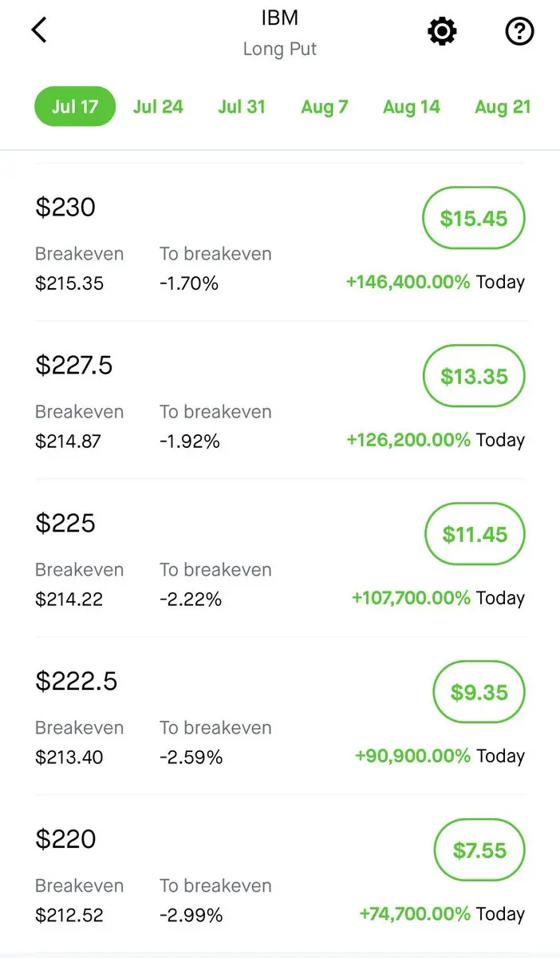Choose the Aug 14 expiration date
Screen dimensions: 560x958
[x=412, y=107]
